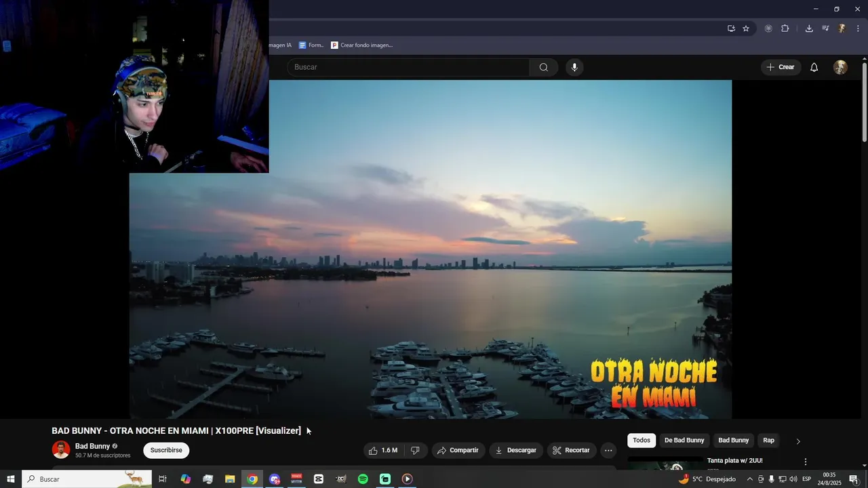
Task: Install app icon in Chrome address bar
Action: [731, 28]
